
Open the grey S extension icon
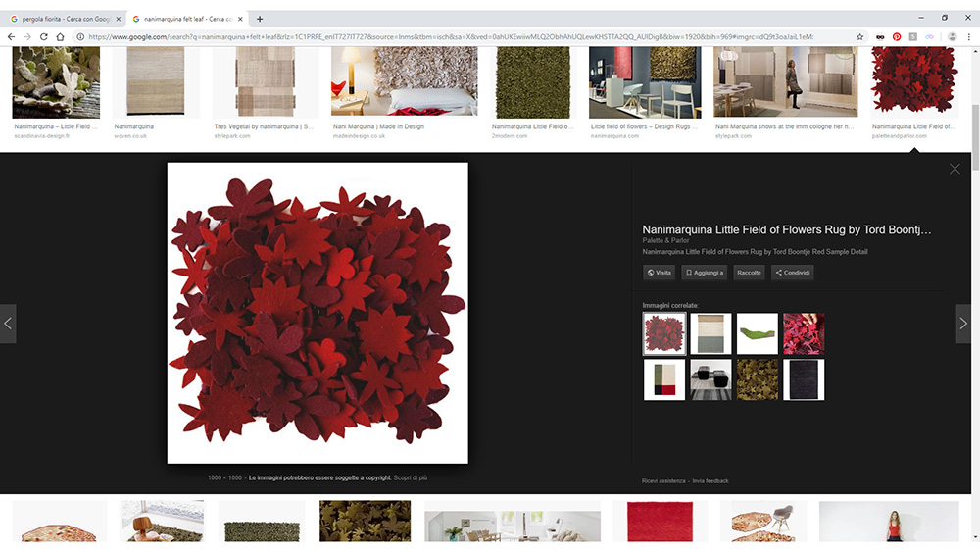point(913,37)
